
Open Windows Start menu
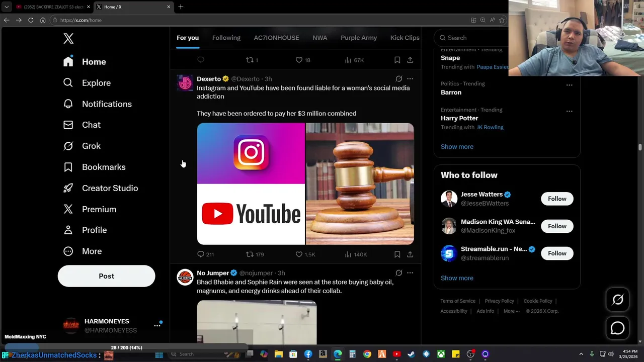(159, 354)
